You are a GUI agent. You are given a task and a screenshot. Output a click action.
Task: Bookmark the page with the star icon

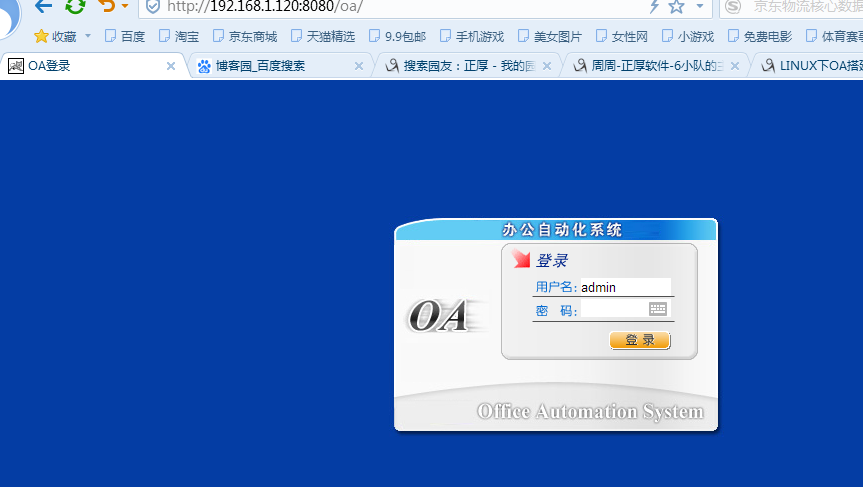coord(676,7)
